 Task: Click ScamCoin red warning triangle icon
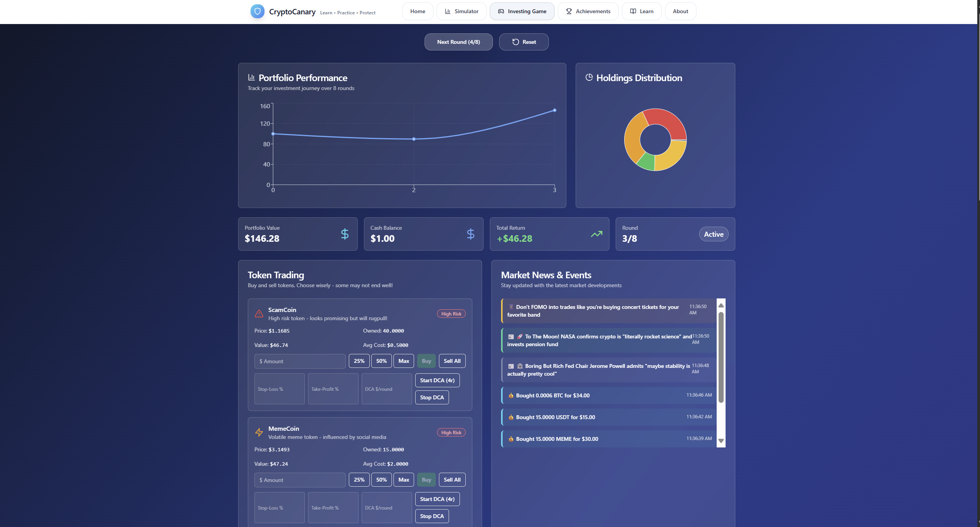coord(259,314)
